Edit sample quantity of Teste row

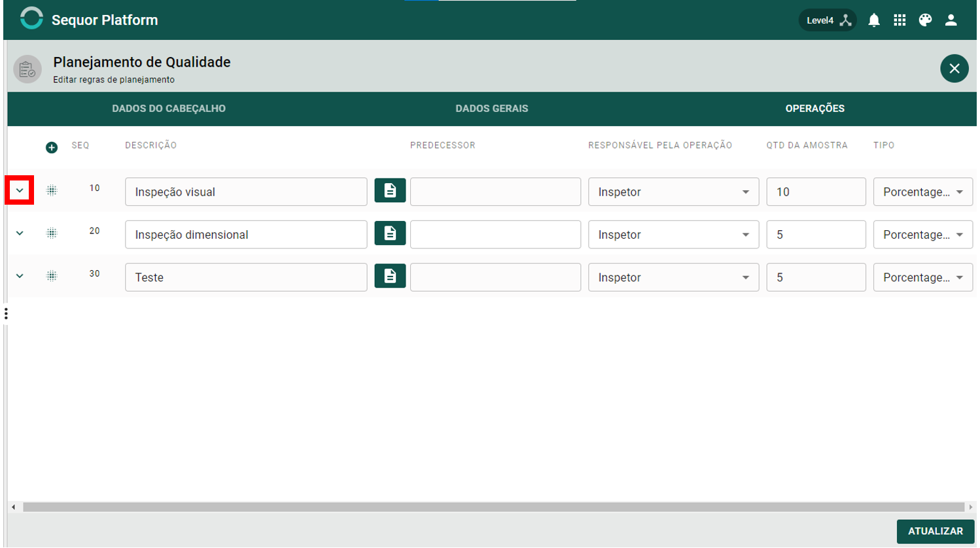pyautogui.click(x=816, y=277)
